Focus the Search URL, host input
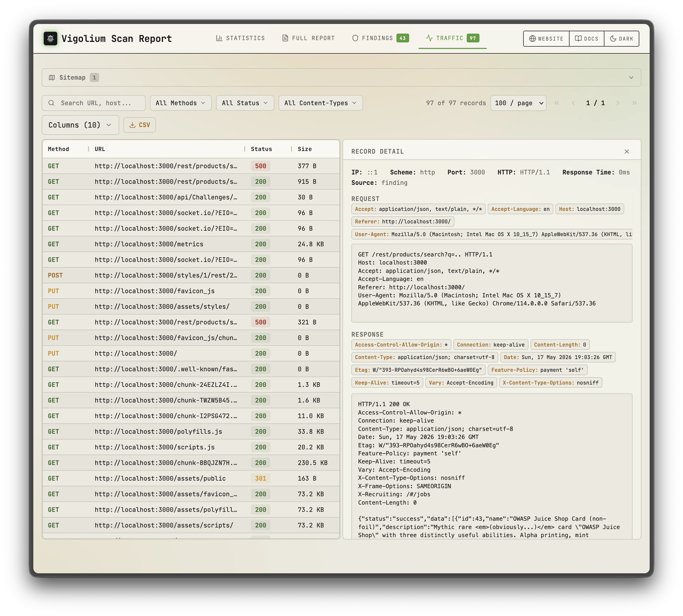This screenshot has height=616, width=683. click(x=94, y=103)
